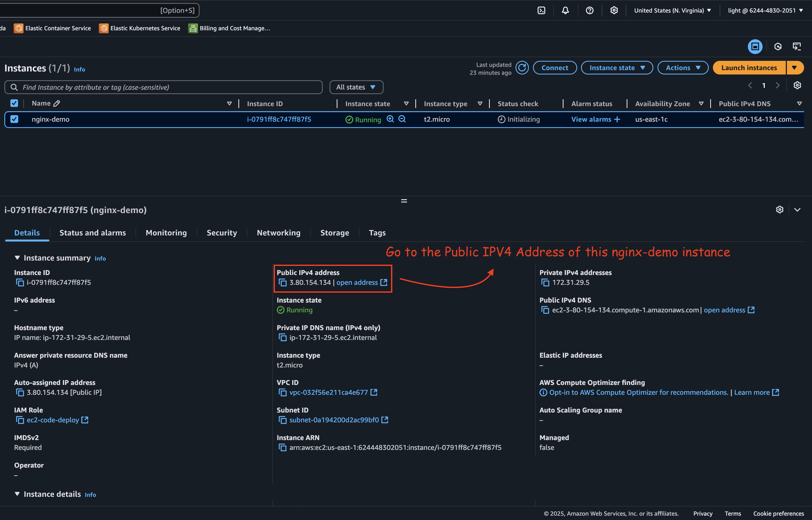812x520 pixels.
Task: Open the help question mark icon
Action: coord(590,10)
